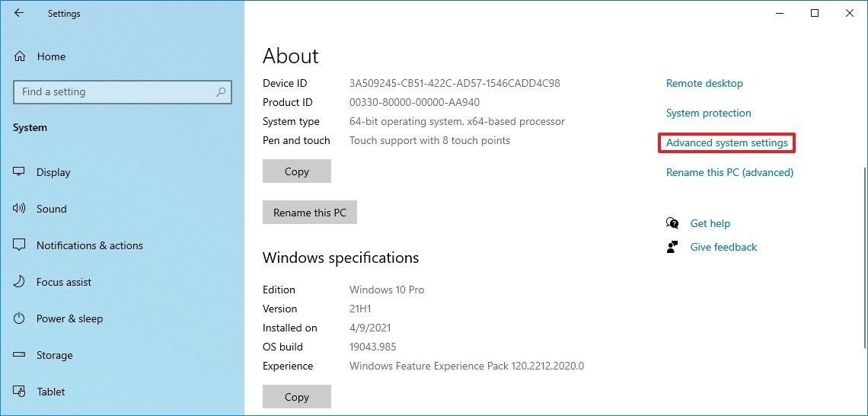Open the Sound settings page
868x416 pixels.
tap(52, 209)
